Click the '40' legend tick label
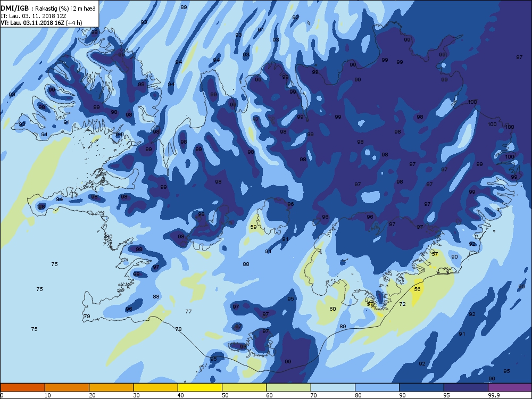The image size is (532, 399). [x=181, y=395]
